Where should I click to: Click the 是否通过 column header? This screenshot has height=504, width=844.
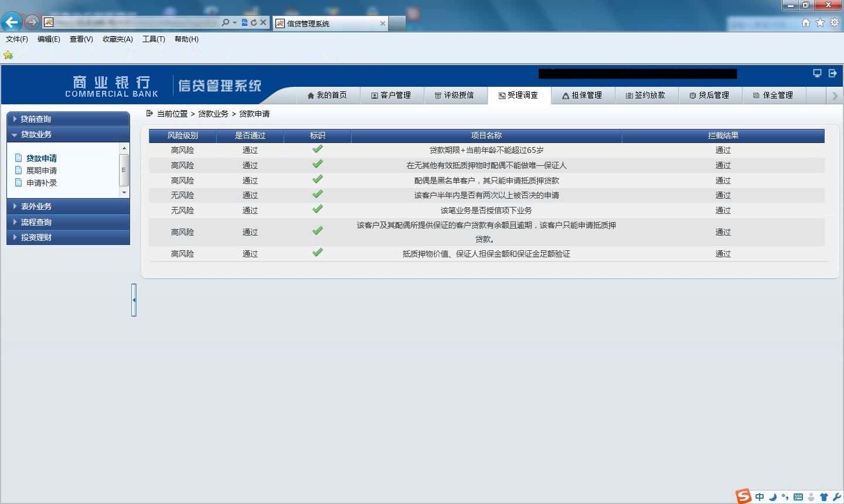(250, 135)
